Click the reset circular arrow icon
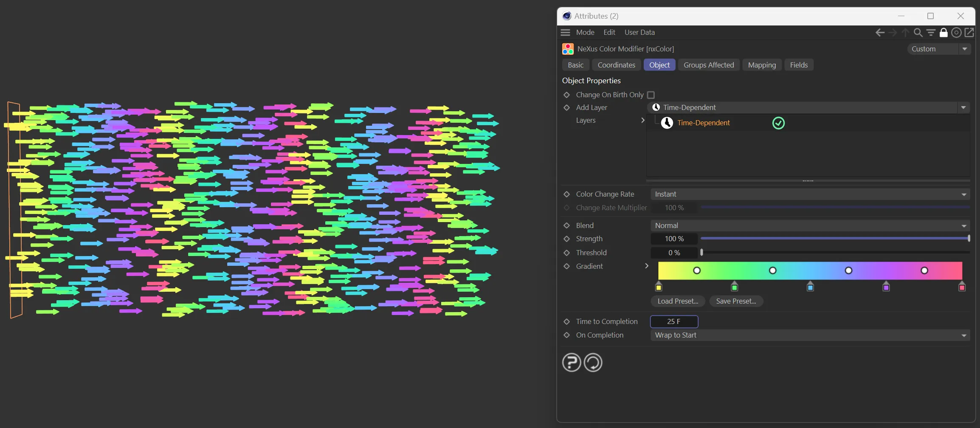 click(593, 363)
